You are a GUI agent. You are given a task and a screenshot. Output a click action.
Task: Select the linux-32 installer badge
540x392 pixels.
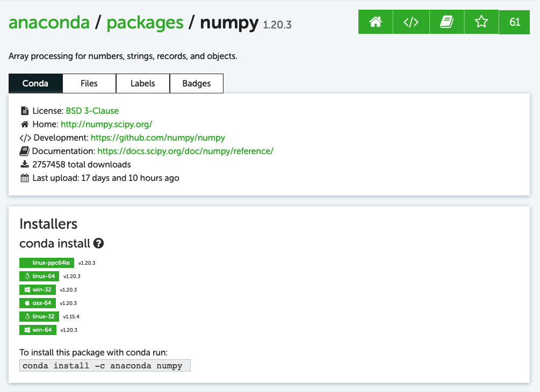pyautogui.click(x=39, y=316)
